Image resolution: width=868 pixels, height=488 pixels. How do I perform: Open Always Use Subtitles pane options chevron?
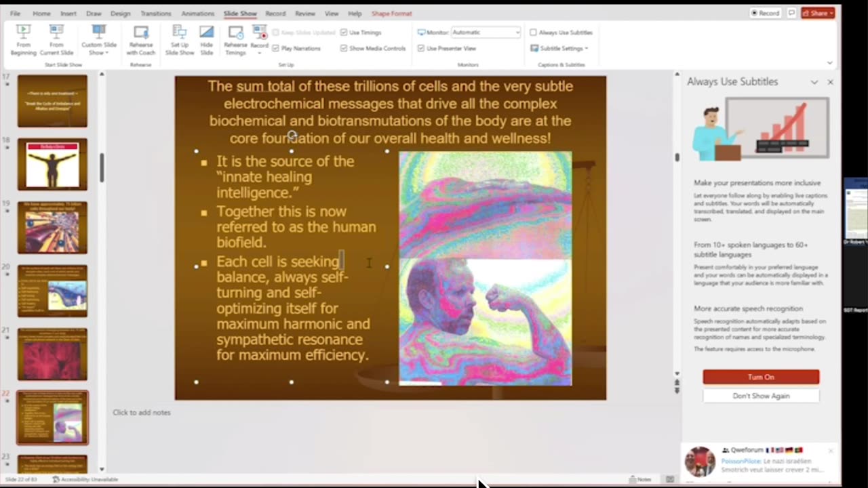pos(814,82)
